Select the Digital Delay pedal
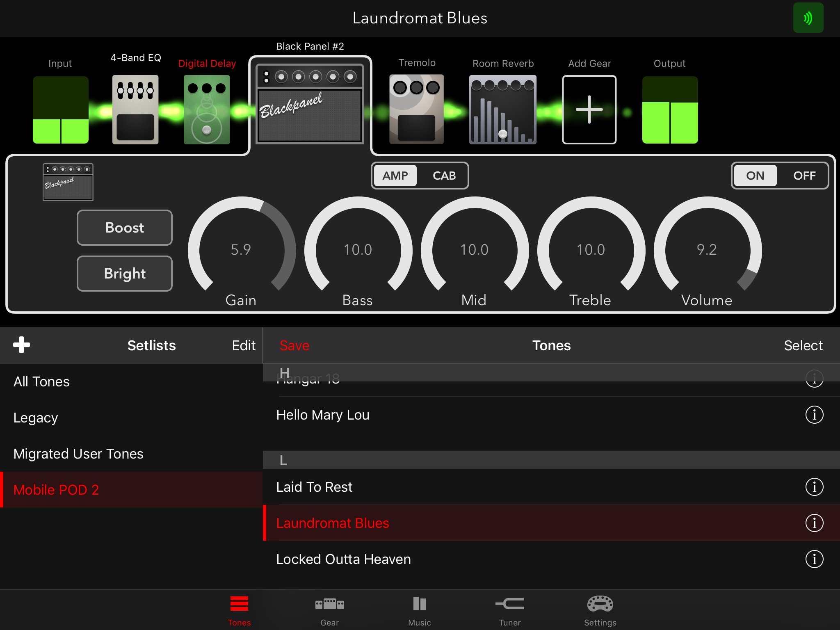840x630 pixels. click(207, 110)
